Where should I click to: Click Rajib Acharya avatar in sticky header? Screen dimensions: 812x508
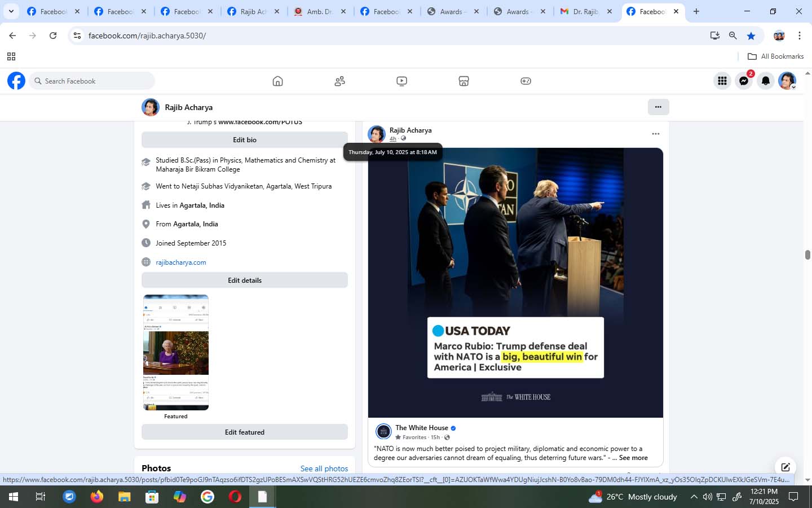(x=151, y=107)
